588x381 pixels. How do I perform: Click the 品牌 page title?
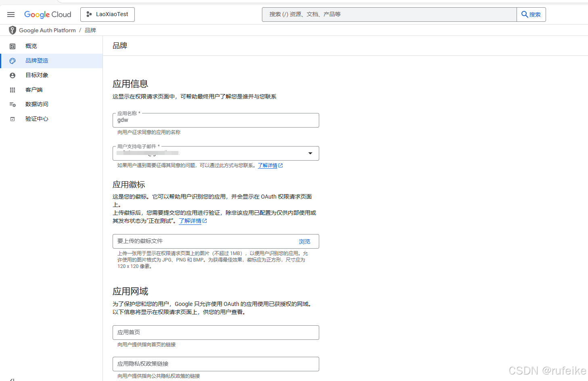[x=120, y=46]
